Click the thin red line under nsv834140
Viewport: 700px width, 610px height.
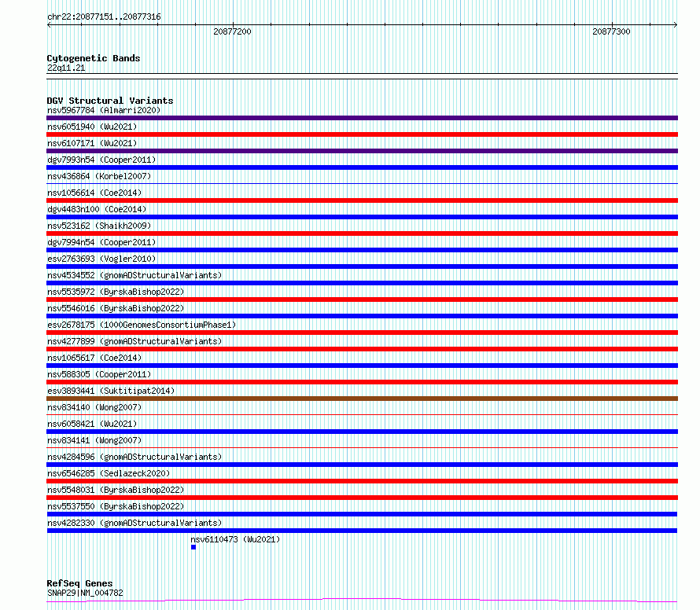click(362, 414)
